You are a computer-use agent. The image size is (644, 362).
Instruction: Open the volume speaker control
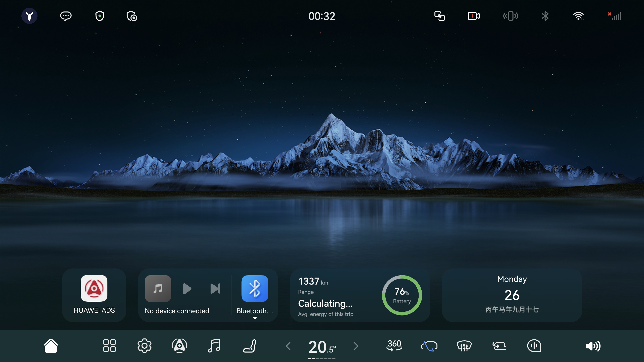tap(593, 346)
